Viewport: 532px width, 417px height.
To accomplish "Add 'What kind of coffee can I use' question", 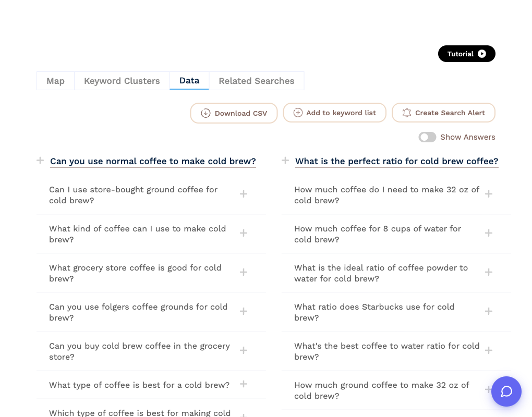I will 243,233.
